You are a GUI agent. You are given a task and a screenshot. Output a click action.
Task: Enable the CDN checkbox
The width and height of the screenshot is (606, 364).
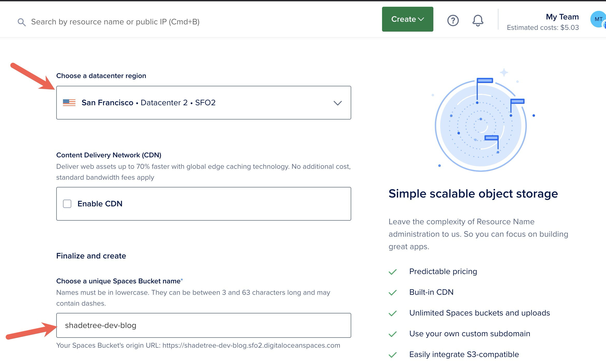pyautogui.click(x=67, y=204)
